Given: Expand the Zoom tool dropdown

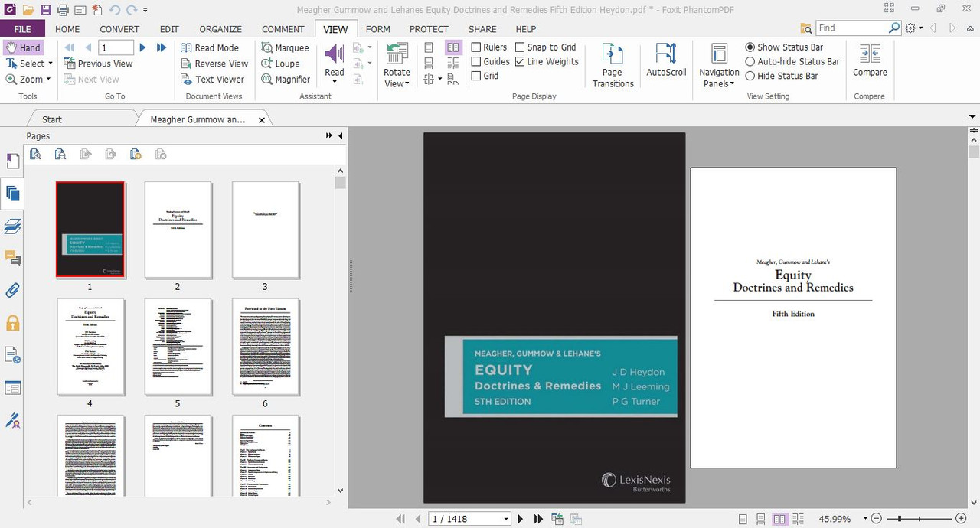Looking at the screenshot, I should click(48, 79).
